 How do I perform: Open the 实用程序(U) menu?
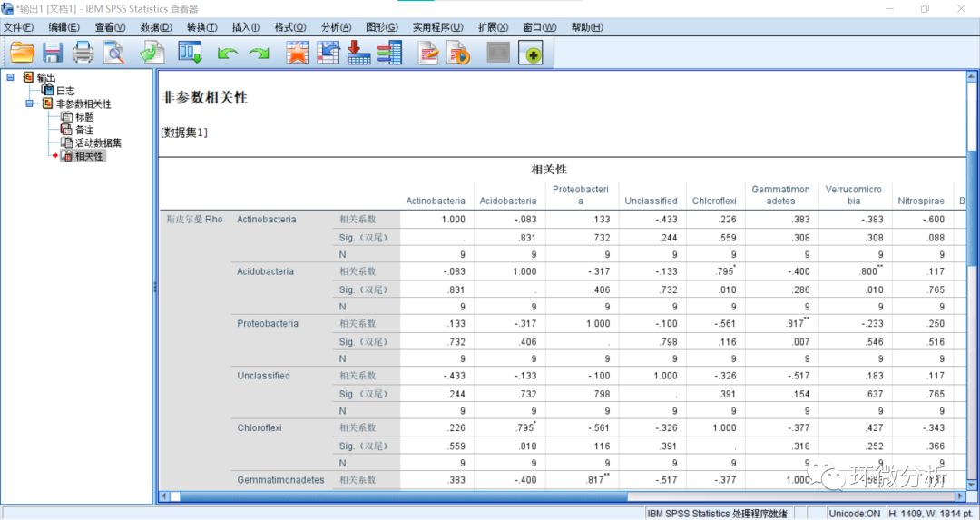(438, 27)
